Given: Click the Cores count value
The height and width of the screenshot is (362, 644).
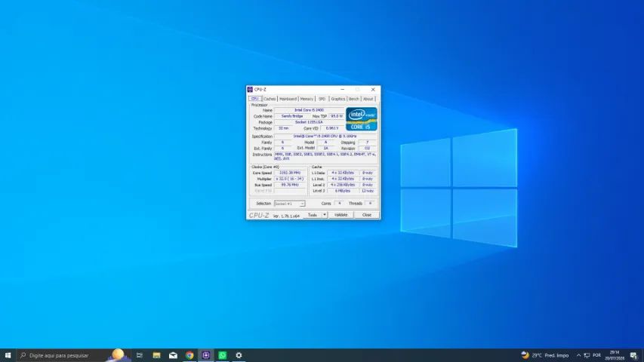Looking at the screenshot, I should [339, 203].
